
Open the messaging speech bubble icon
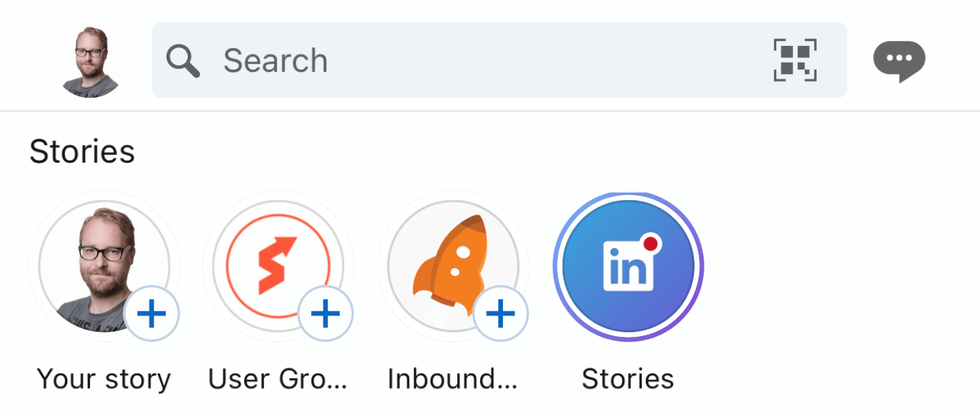[899, 61]
